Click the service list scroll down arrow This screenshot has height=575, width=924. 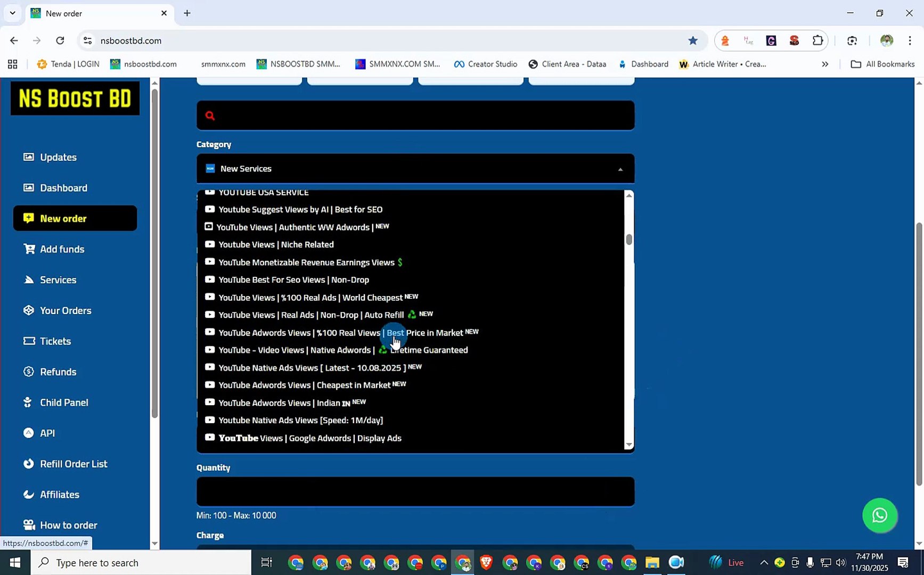coord(629,445)
